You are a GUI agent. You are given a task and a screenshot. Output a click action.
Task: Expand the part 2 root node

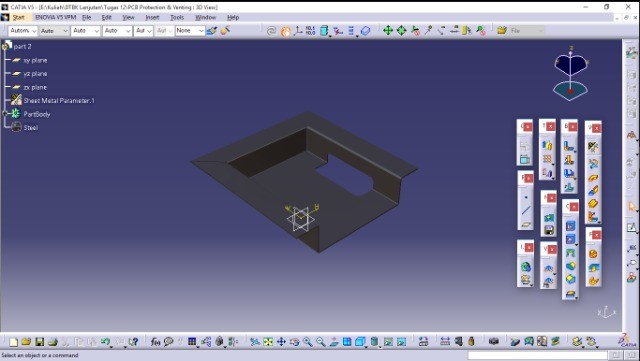[x=4, y=47]
